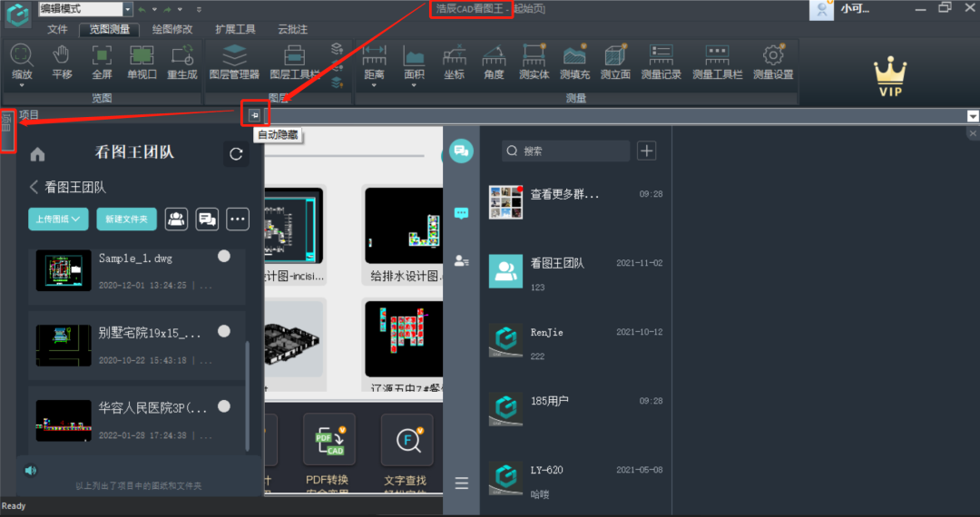Click the 全屏 fullscreen icon
Screen dimensions: 980x517
(x=102, y=63)
